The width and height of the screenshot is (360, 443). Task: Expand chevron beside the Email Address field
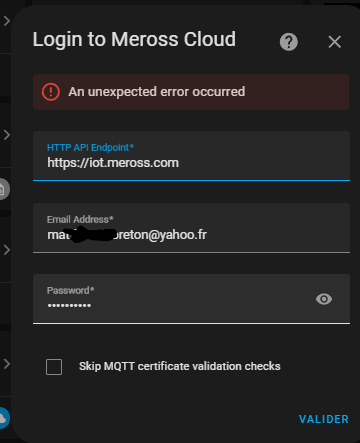7,250
